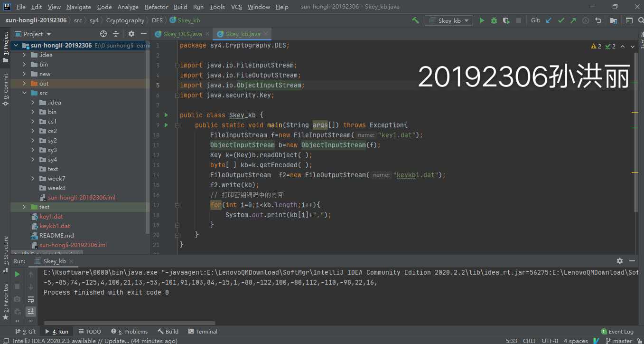This screenshot has height=344, width=644.
Task: Start debugging with the bug icon
Action: pos(494,20)
